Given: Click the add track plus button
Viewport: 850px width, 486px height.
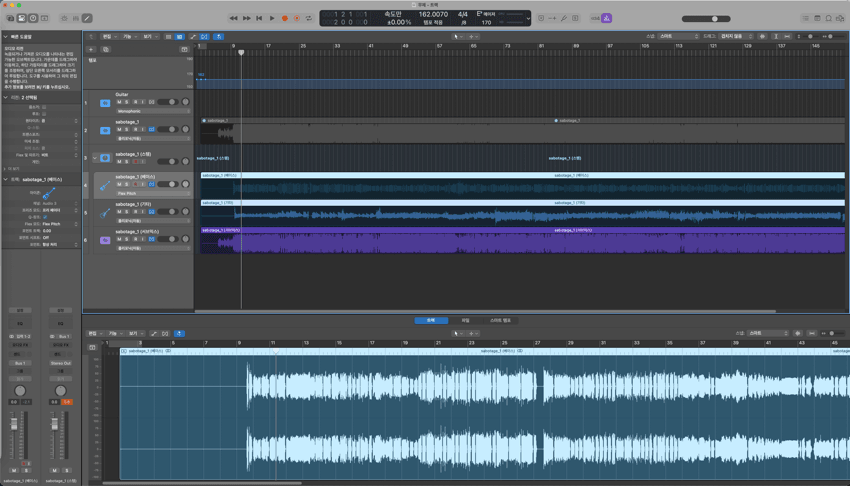Looking at the screenshot, I should click(92, 49).
